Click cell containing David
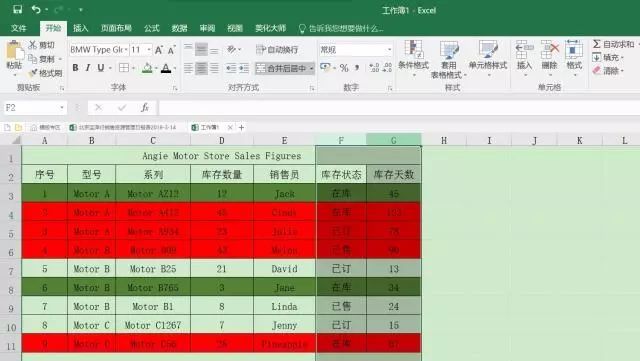 pos(284,269)
